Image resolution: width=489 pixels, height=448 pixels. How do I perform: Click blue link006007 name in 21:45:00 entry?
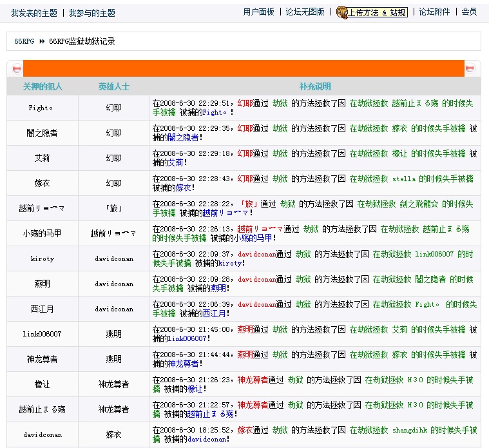click(187, 338)
